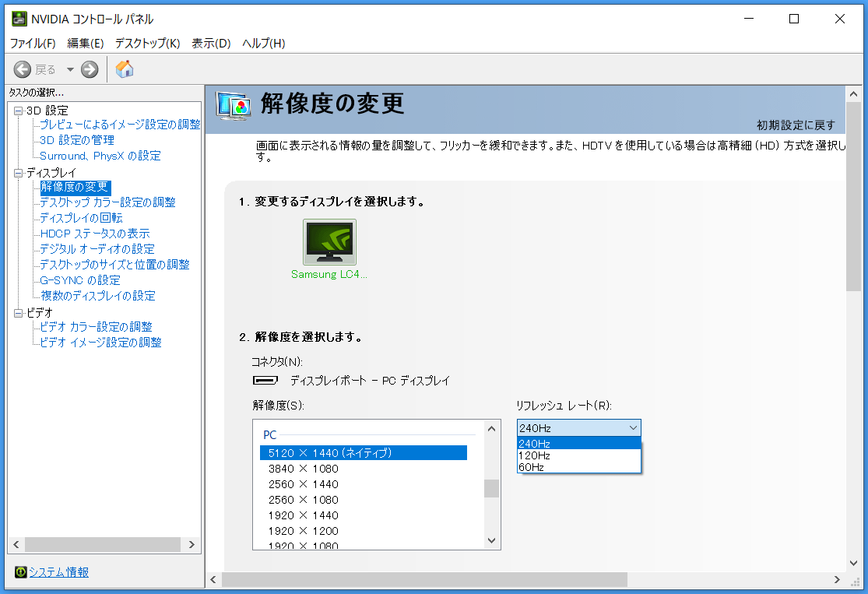Click the forward arrow toolbar button
Screen dimensions: 868x594
pos(90,69)
